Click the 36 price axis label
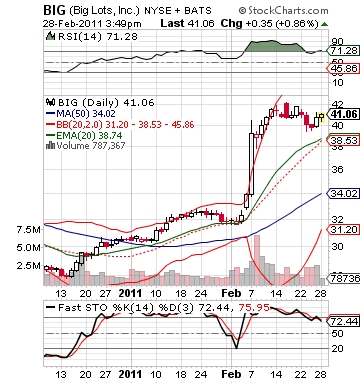 point(337,170)
